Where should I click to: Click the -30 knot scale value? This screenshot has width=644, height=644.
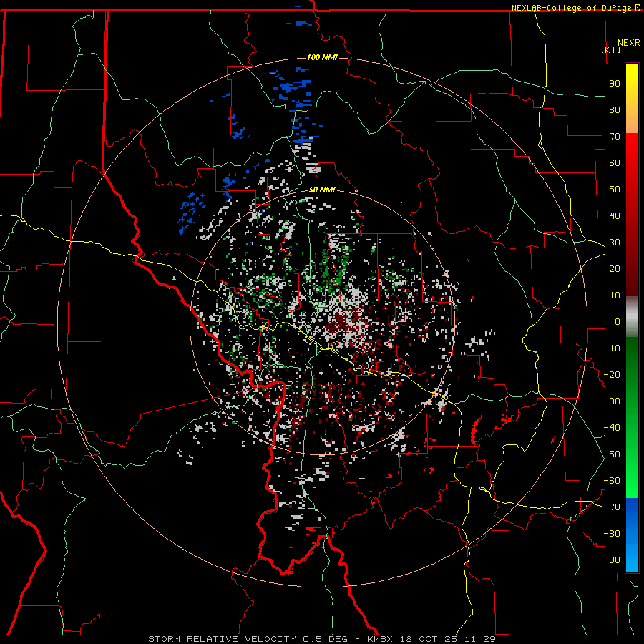pos(612,401)
